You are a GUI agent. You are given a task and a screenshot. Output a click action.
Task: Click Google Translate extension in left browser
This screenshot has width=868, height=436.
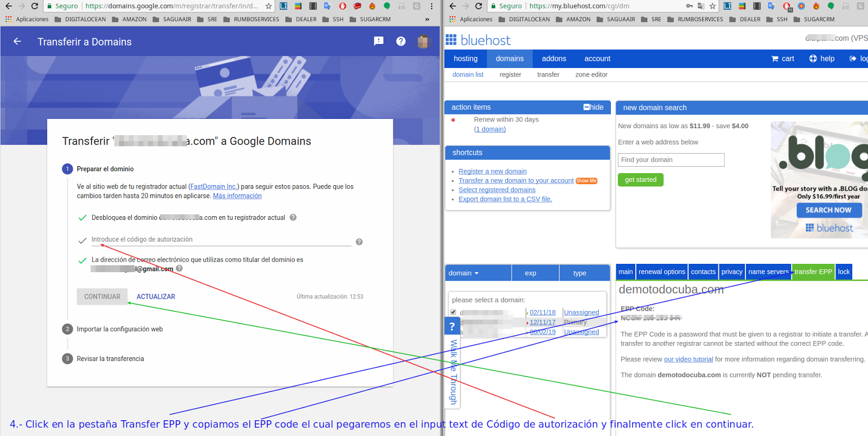(x=328, y=6)
